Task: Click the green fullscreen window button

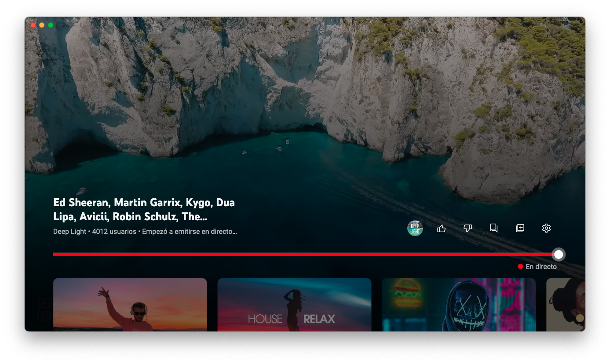Action: pos(51,25)
